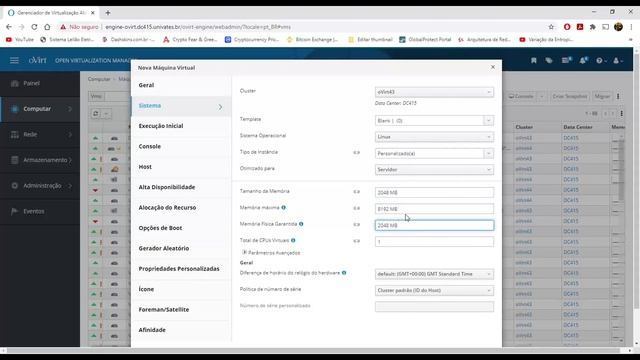640x360 pixels.
Task: Open Painel in the left navigation
Action: tap(40, 83)
